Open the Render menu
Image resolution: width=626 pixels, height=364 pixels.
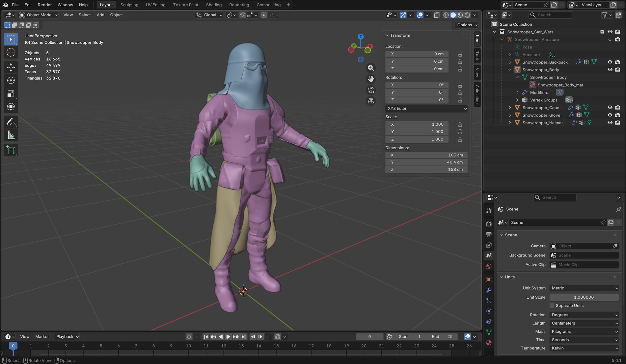point(45,5)
